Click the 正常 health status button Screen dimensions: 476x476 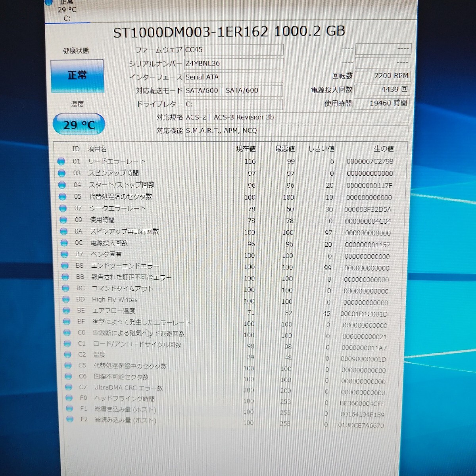pos(77,75)
